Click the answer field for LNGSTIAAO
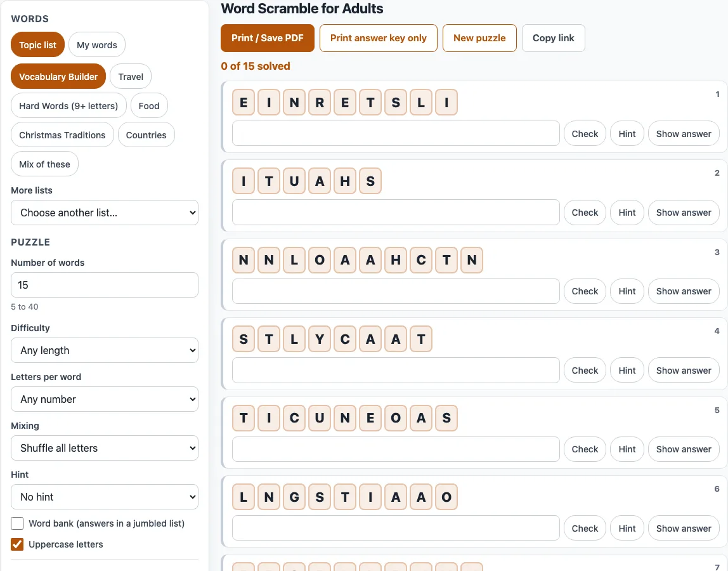 396,528
